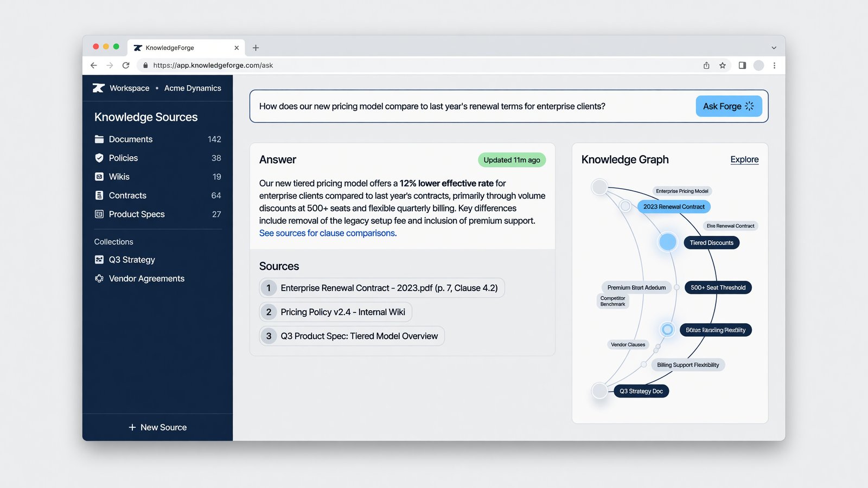The image size is (868, 488).
Task: Close the KnowledgeForge tab
Action: [x=237, y=48]
